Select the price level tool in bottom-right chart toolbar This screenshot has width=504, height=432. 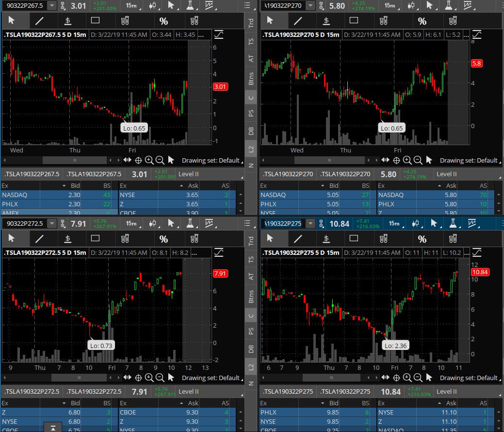coord(326,239)
